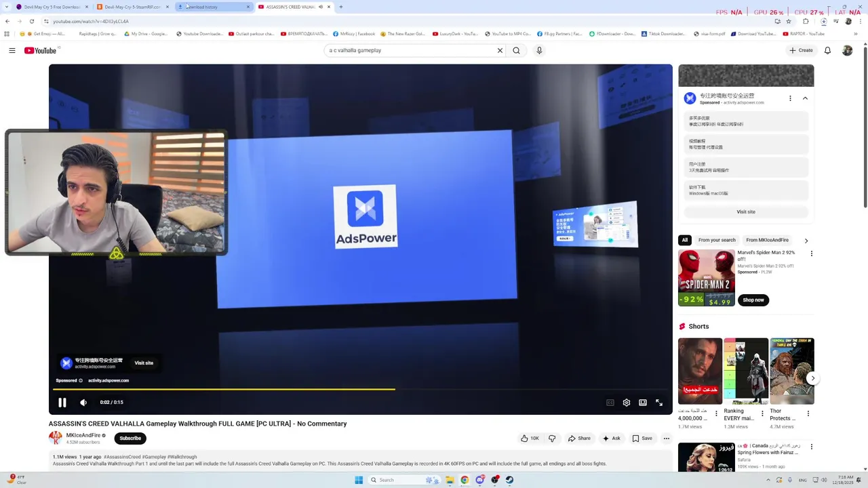Enter fullscreen video mode

tap(659, 403)
